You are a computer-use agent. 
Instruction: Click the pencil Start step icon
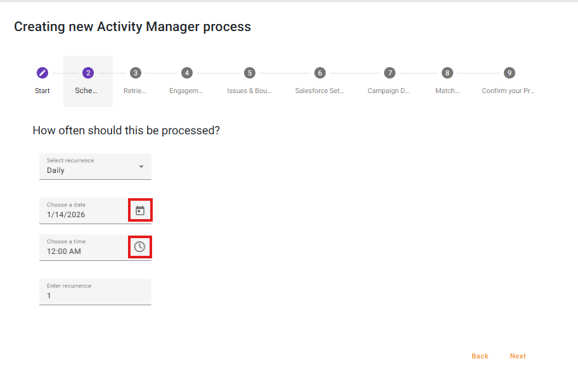pyautogui.click(x=42, y=73)
